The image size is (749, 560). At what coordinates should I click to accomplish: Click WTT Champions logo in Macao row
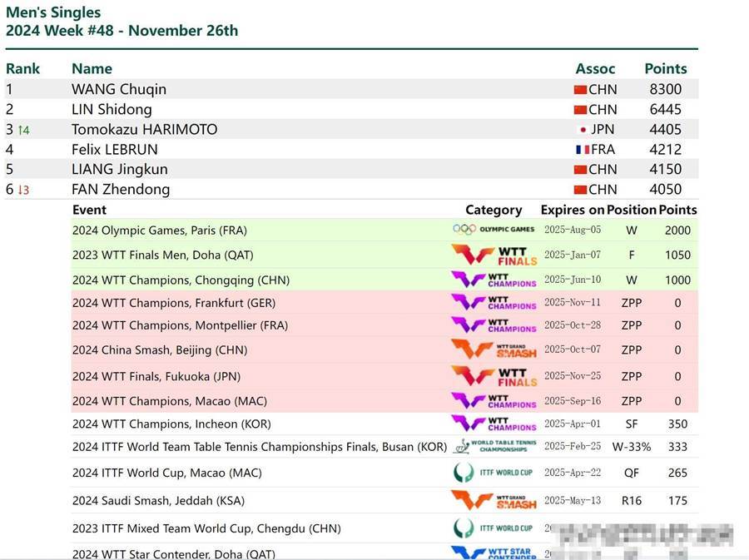pos(494,401)
